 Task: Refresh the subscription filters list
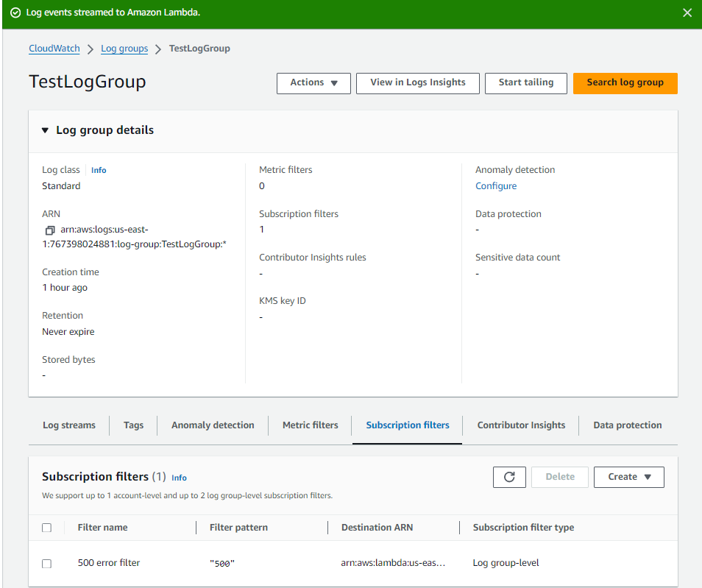509,477
